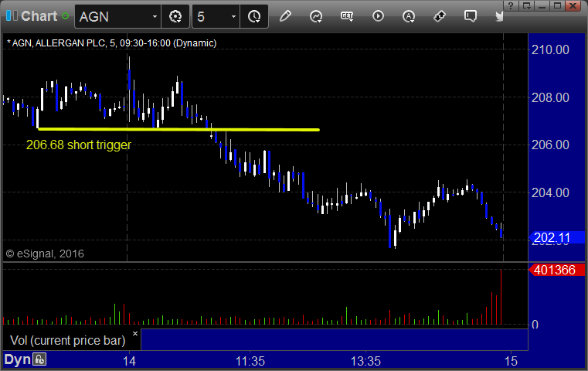The height and width of the screenshot is (371, 588).
Task: Close the Vol study label
Action: 135,333
